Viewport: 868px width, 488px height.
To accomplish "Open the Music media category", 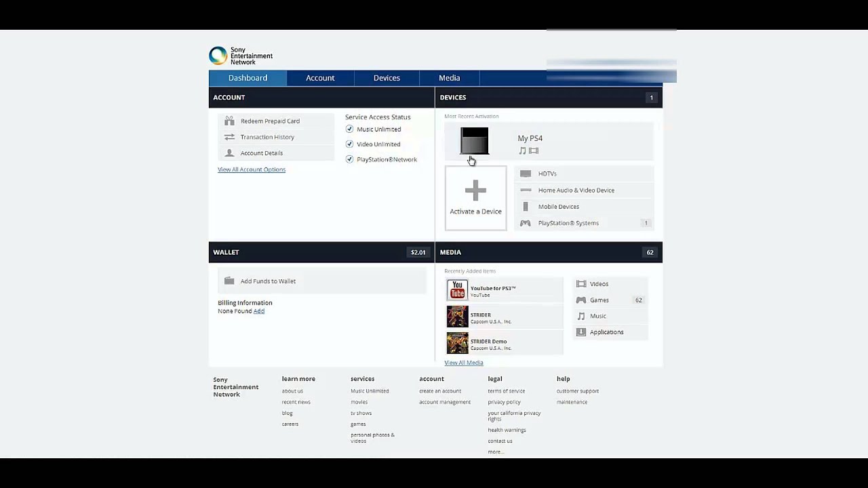I will (598, 316).
